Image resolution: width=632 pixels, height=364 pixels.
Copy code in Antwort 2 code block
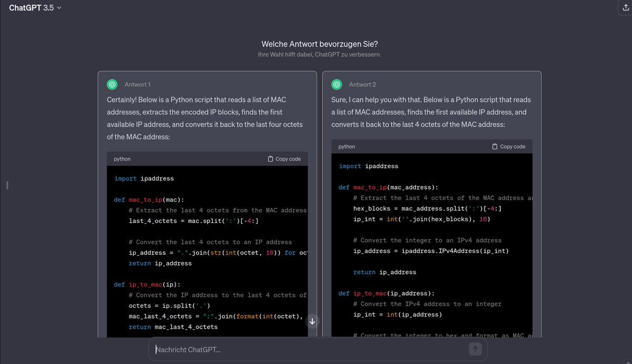click(x=509, y=146)
